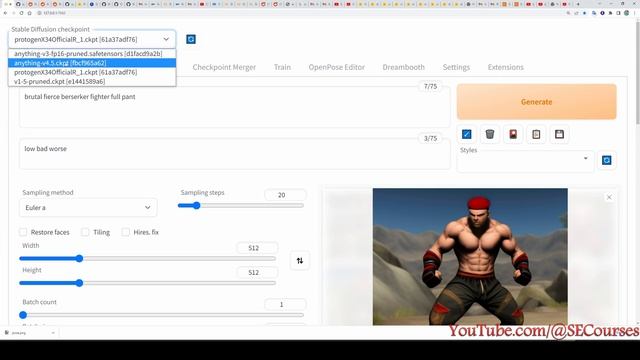The width and height of the screenshot is (640, 360).
Task: Select v1-5-pruned.ckpt checkpoint
Action: coord(92,81)
